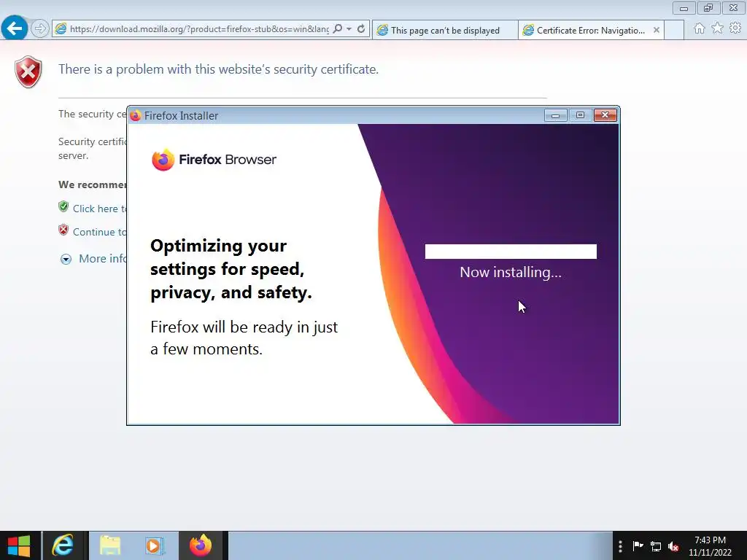Click the Firefox icon in the installer title bar

click(x=135, y=116)
